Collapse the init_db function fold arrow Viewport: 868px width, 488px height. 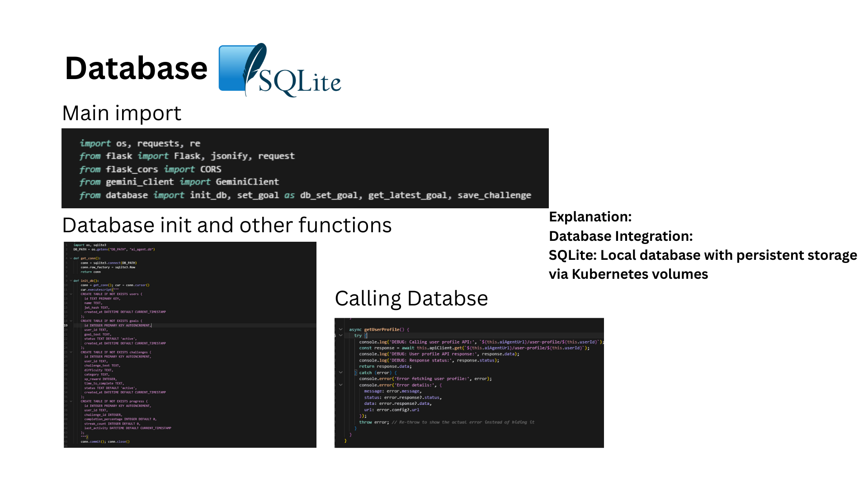pyautogui.click(x=71, y=281)
